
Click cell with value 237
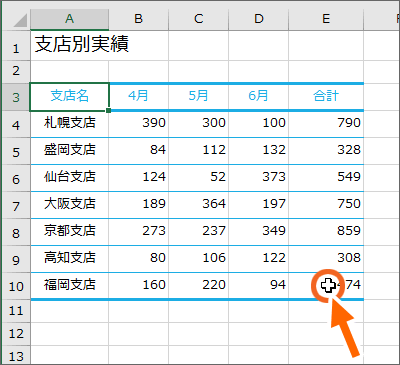click(x=199, y=232)
